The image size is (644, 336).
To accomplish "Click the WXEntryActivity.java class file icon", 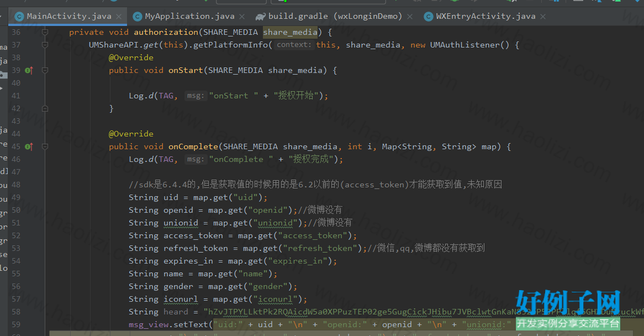I will (429, 17).
